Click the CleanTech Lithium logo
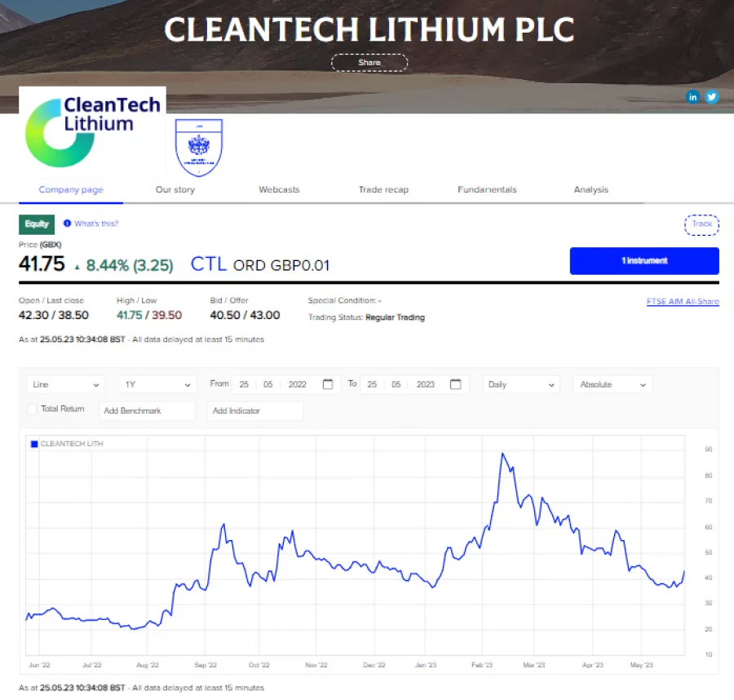 click(93, 131)
